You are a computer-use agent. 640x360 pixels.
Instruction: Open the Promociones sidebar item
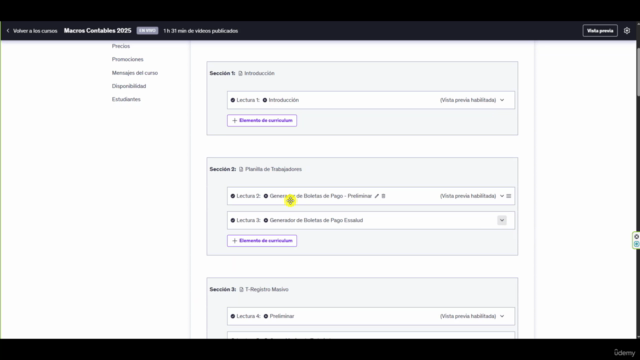tap(127, 59)
